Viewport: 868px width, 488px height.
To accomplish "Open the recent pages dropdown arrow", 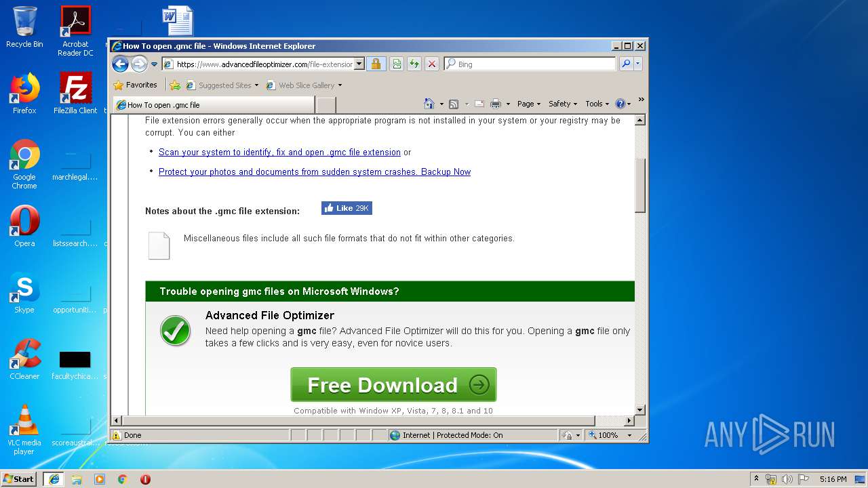I will pos(154,64).
